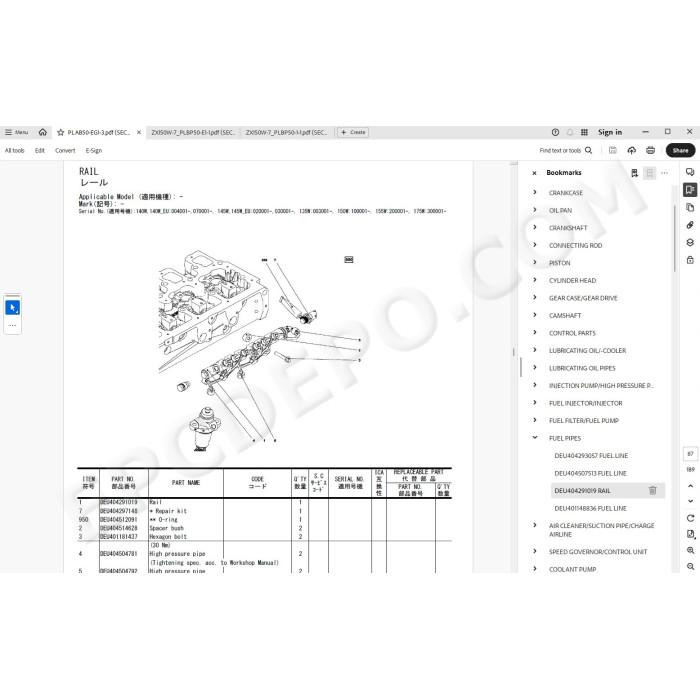Screen dimensions: 700x700
Task: Star the PLAB50-EGI-3.pdf document
Action: [61, 133]
